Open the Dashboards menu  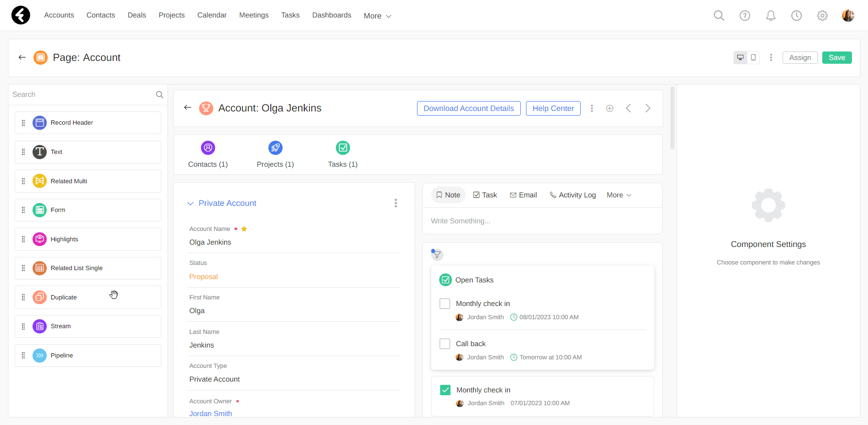click(x=332, y=15)
